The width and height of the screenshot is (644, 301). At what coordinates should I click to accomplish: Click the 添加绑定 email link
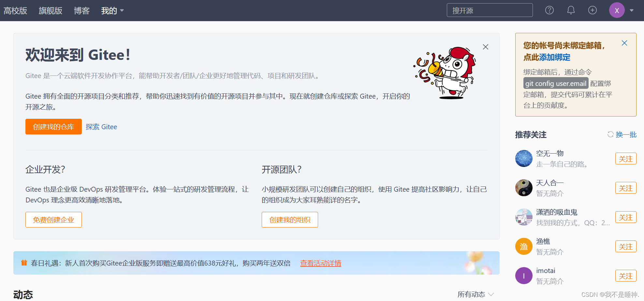tap(555, 57)
